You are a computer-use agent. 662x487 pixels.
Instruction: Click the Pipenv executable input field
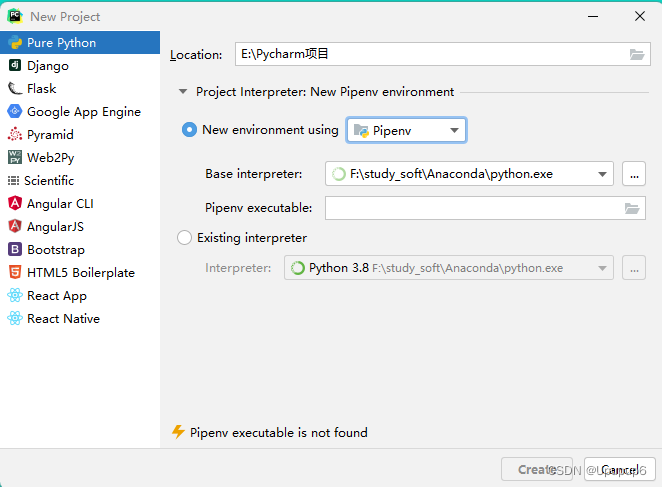(x=485, y=208)
